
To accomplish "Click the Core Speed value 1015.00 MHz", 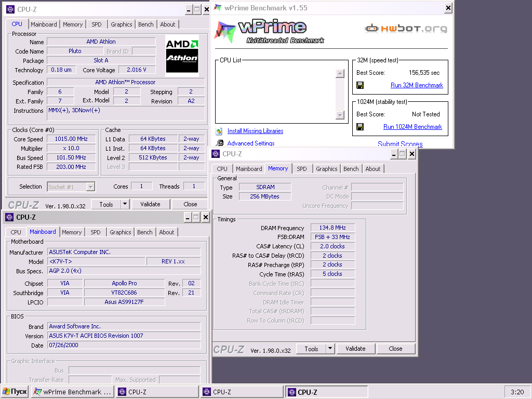I will 71,139.
